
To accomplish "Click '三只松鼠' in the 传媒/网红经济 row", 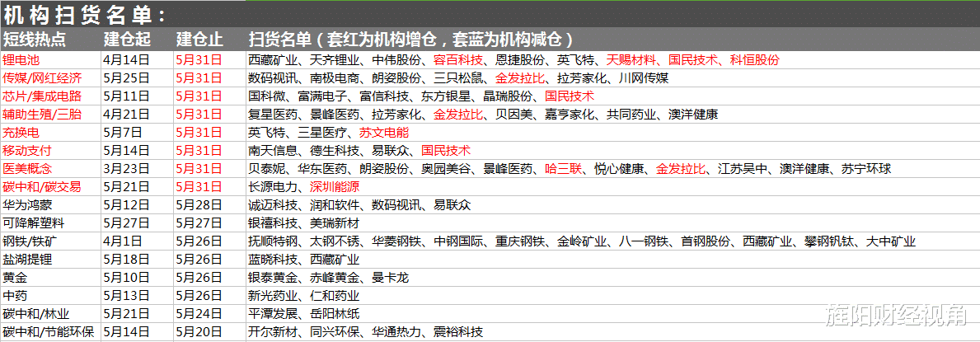I will point(458,79).
